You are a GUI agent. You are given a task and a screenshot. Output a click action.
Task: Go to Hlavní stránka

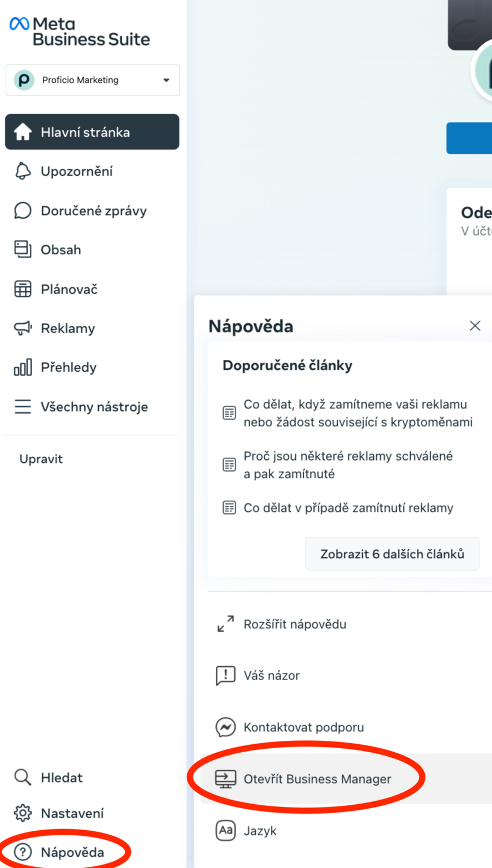tap(92, 132)
